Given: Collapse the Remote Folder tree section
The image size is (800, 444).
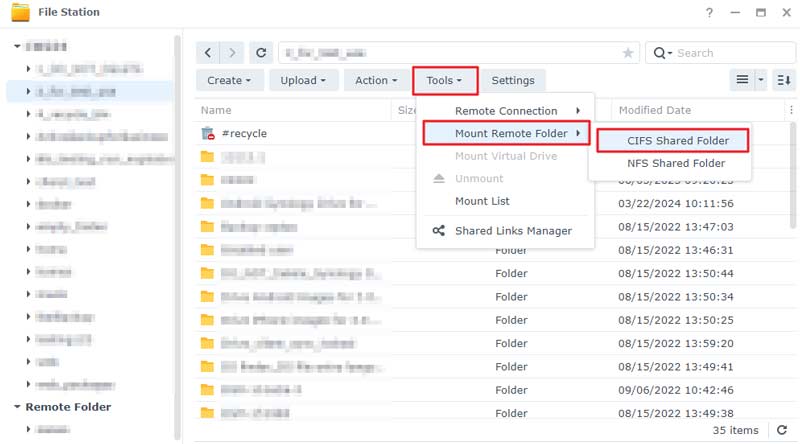Looking at the screenshot, I should (17, 407).
